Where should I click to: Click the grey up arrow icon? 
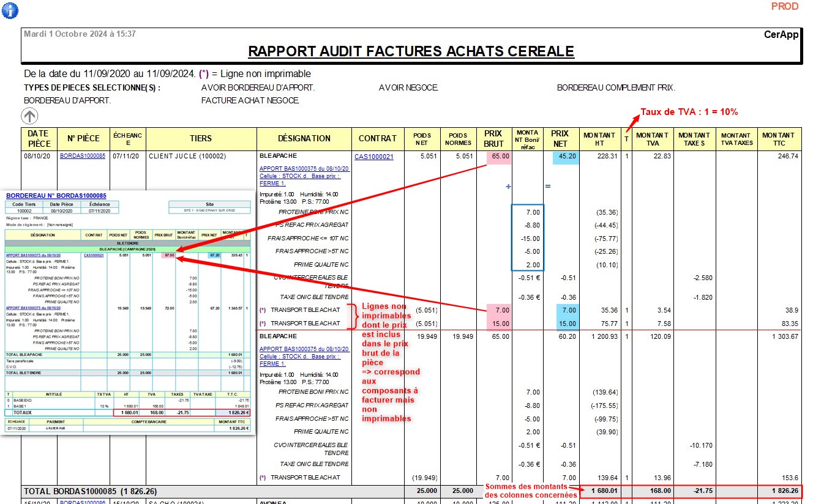pos(29,116)
